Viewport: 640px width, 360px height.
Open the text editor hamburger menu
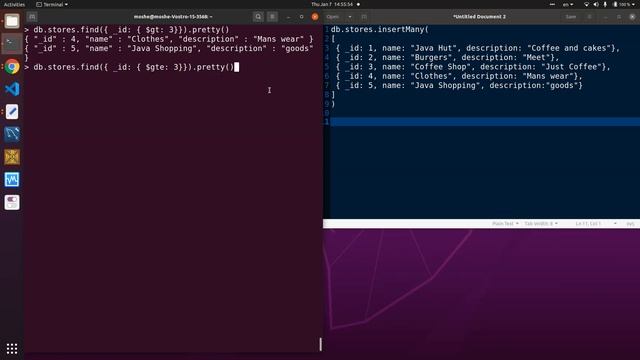(589, 17)
